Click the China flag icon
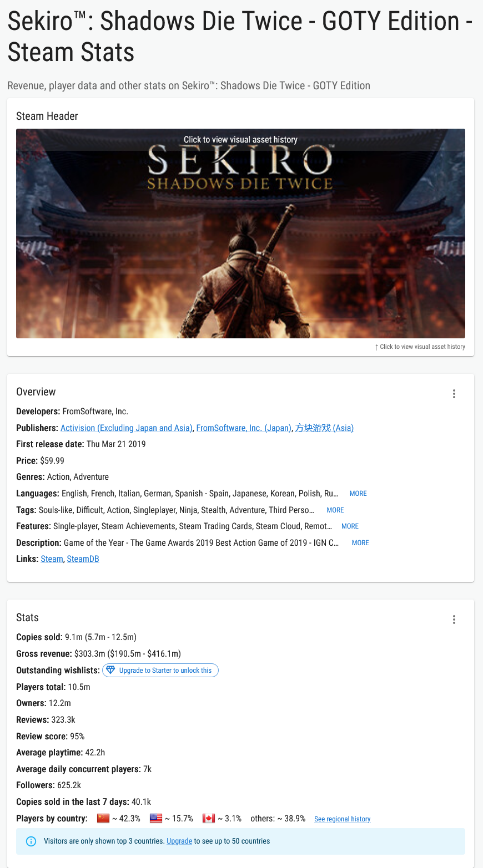This screenshot has height=868, width=483. tap(103, 818)
